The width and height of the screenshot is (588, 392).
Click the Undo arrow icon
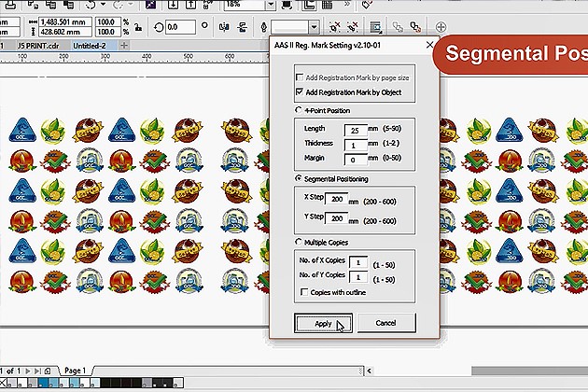coord(91,5)
